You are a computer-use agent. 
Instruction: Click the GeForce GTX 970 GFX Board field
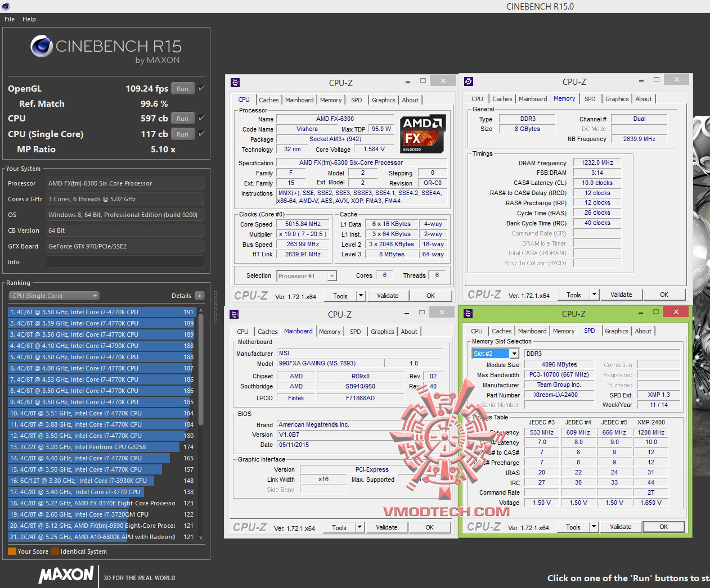125,246
